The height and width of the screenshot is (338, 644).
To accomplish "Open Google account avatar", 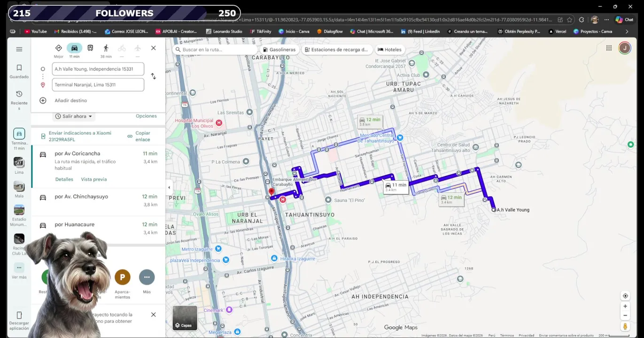I will point(624,48).
